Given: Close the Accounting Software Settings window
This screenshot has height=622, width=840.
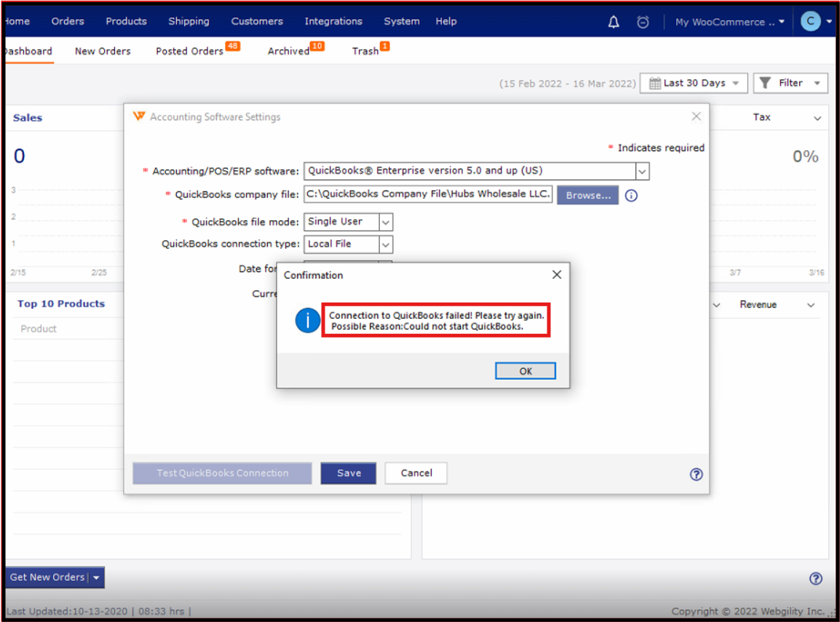Looking at the screenshot, I should [x=696, y=116].
